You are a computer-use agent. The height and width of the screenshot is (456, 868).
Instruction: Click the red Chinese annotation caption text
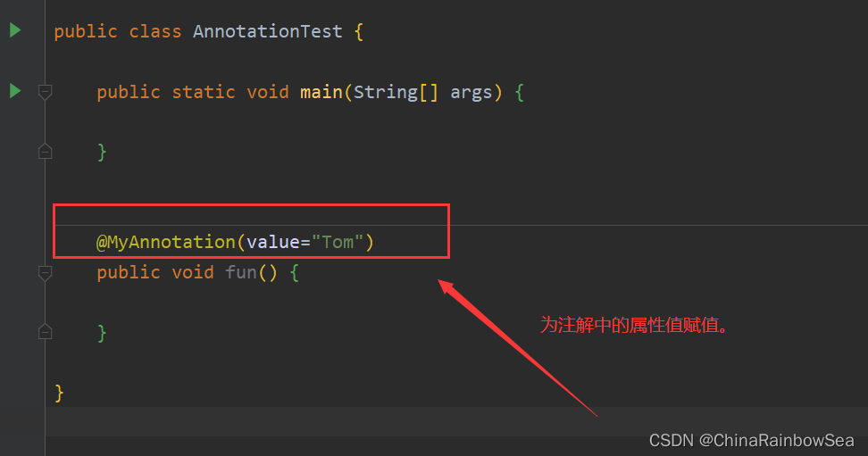[635, 325]
